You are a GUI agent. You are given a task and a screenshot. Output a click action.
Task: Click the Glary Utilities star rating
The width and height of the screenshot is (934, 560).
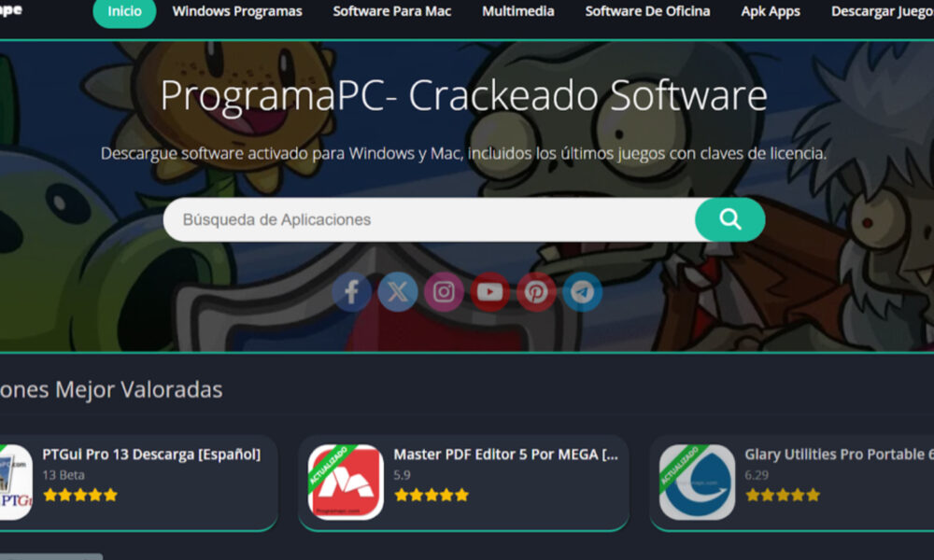[x=783, y=495]
